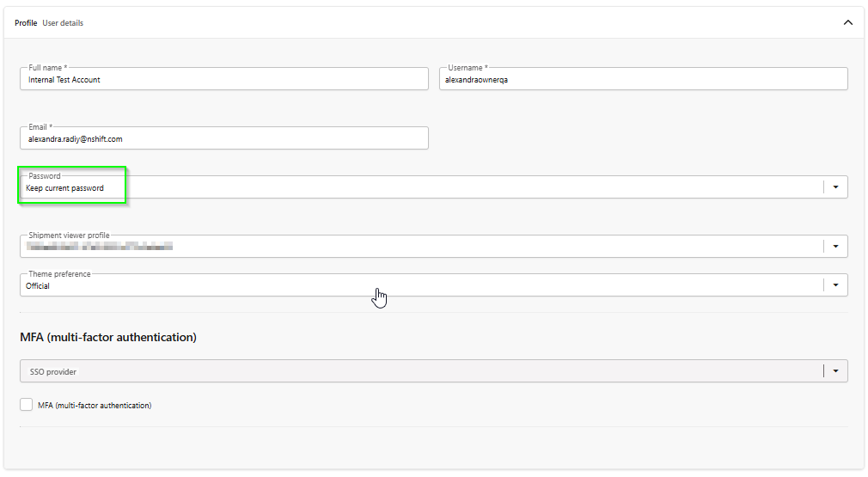Click the Username field containing alexandraownerqa

[643, 80]
